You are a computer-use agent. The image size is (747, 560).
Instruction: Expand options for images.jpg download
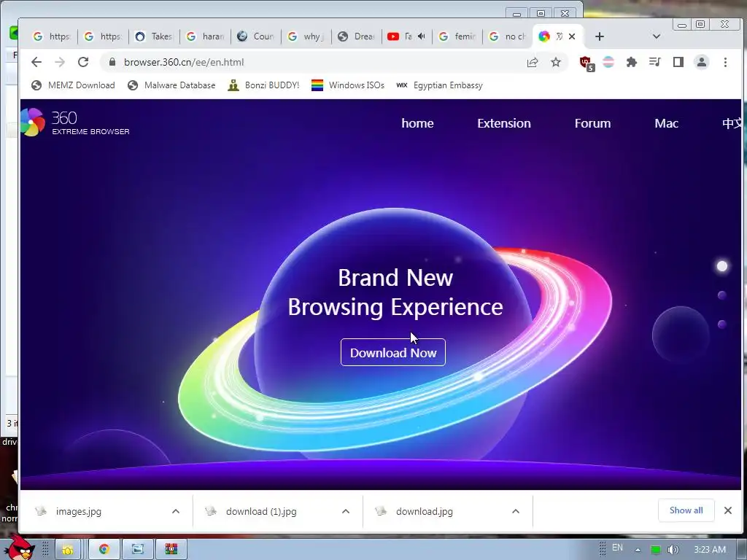click(x=176, y=511)
